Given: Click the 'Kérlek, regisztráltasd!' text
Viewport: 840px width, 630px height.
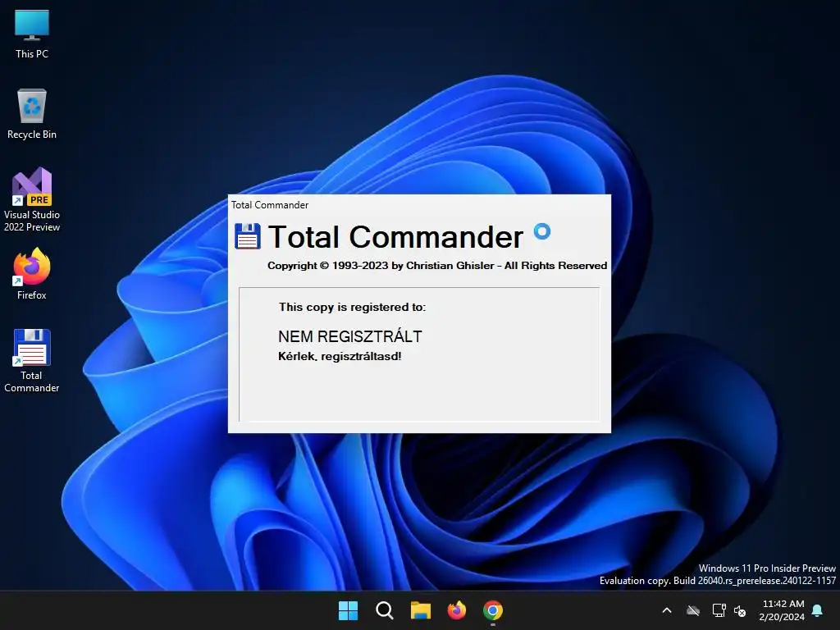Looking at the screenshot, I should point(340,356).
